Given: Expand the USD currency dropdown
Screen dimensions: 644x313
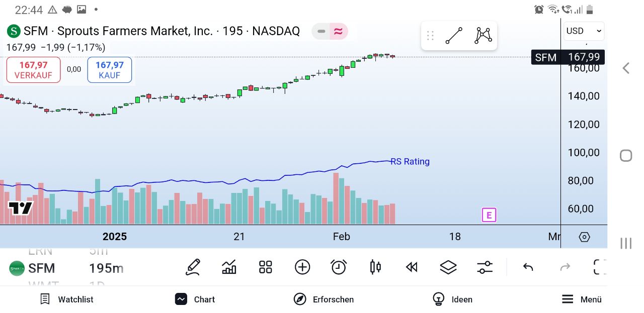Looking at the screenshot, I should 584,31.
